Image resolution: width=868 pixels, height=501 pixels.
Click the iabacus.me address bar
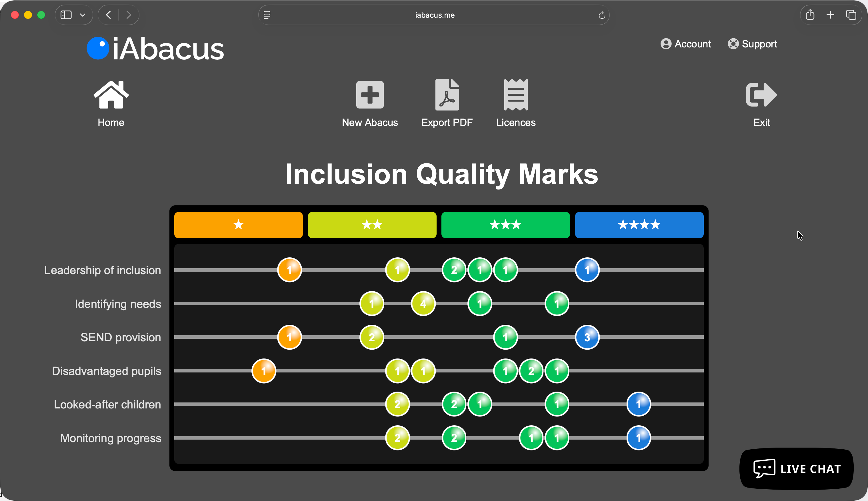click(434, 15)
